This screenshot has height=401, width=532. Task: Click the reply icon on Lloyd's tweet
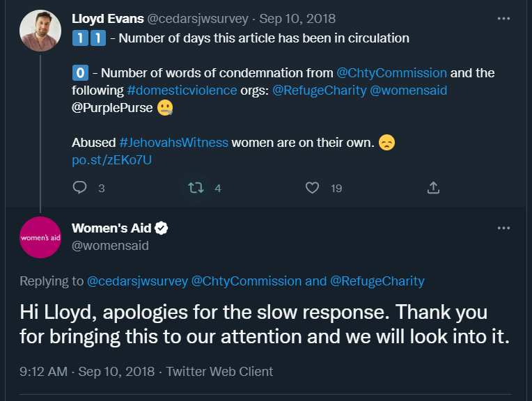tap(80, 187)
